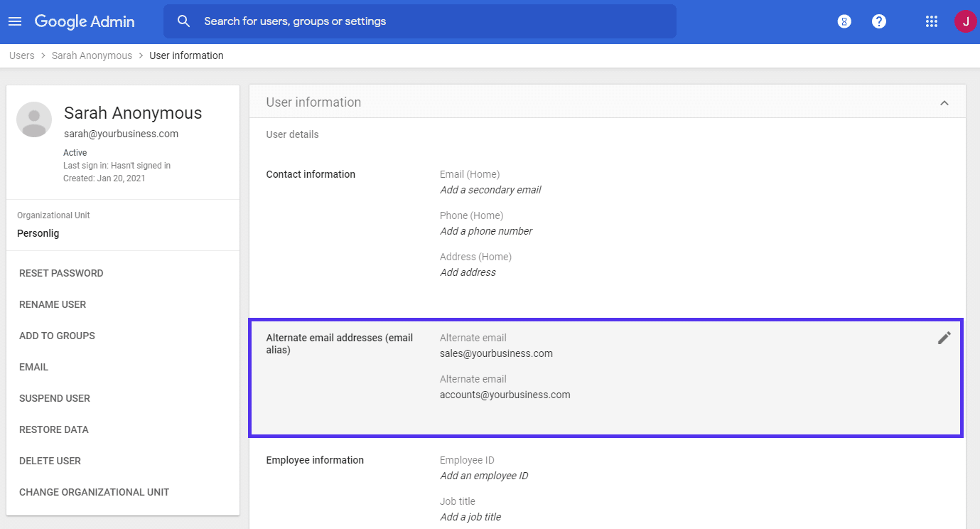Collapse the User information section
The height and width of the screenshot is (529, 980).
point(944,102)
